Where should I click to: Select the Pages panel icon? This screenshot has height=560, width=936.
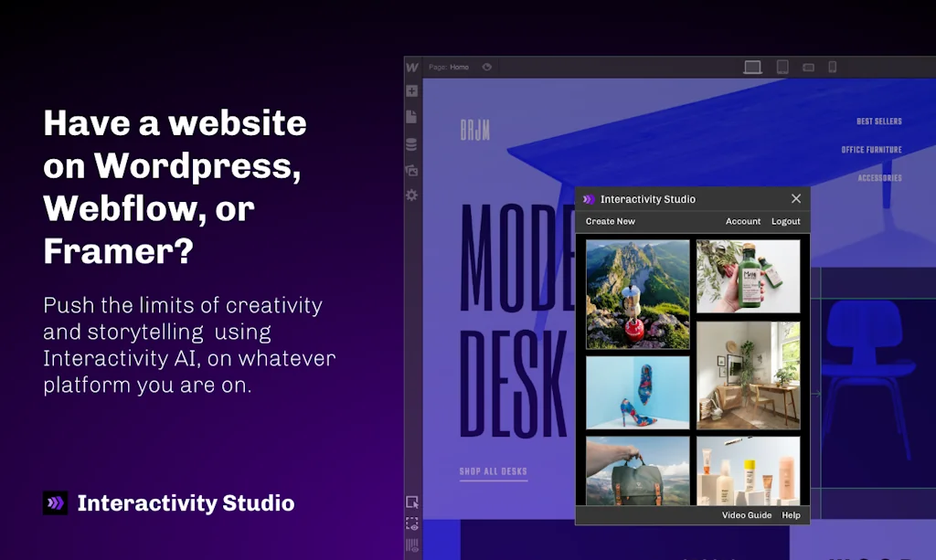(x=412, y=117)
